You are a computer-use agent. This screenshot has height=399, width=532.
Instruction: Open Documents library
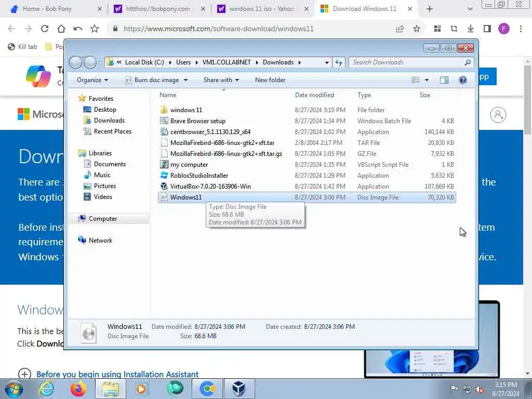coord(110,164)
